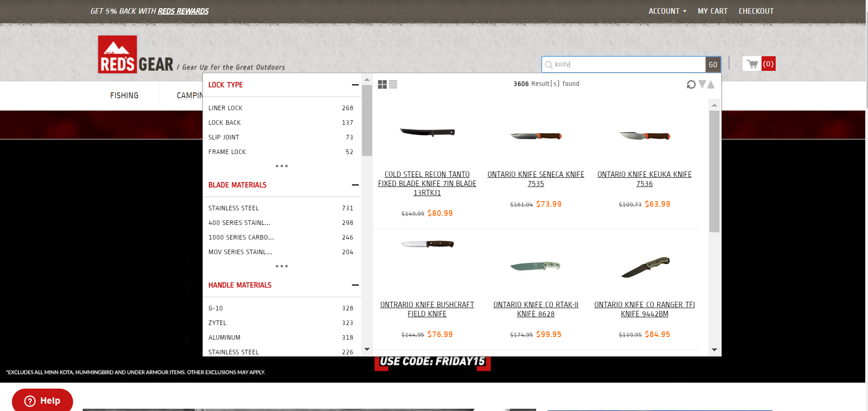Switch results to list view

[393, 85]
